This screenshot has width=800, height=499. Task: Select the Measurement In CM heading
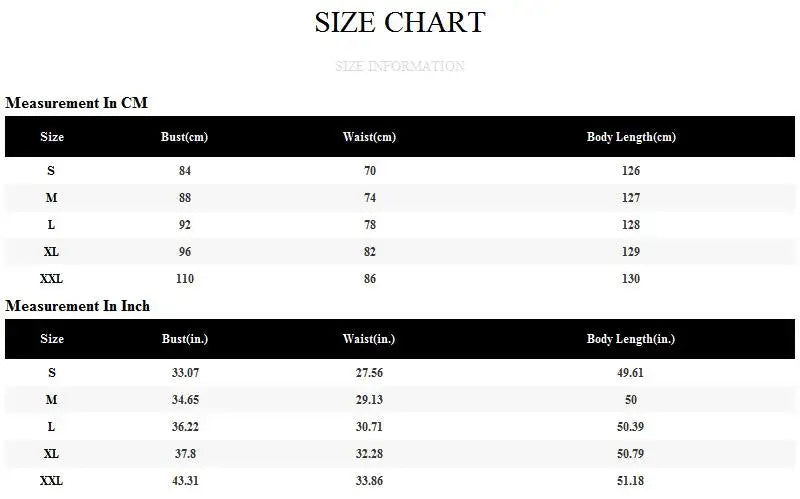pos(77,103)
